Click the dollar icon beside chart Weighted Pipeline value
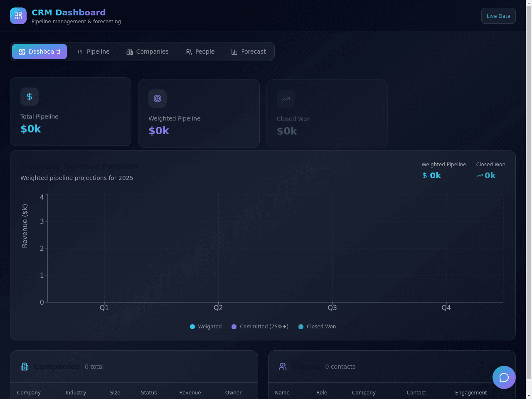 (x=425, y=175)
